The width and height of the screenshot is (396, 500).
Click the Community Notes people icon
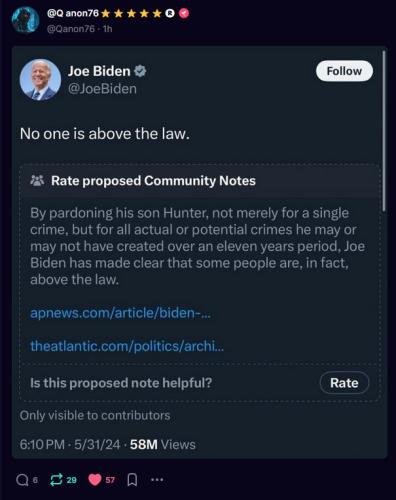[37, 180]
